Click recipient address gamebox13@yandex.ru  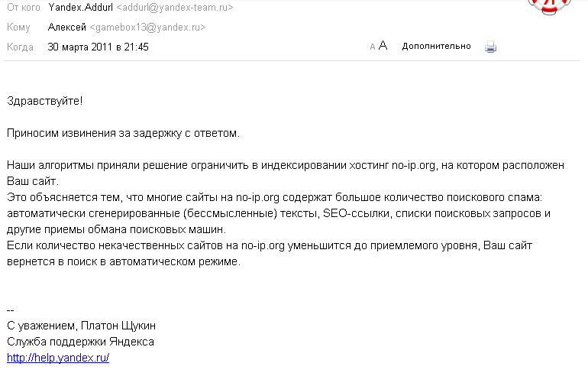click(147, 28)
